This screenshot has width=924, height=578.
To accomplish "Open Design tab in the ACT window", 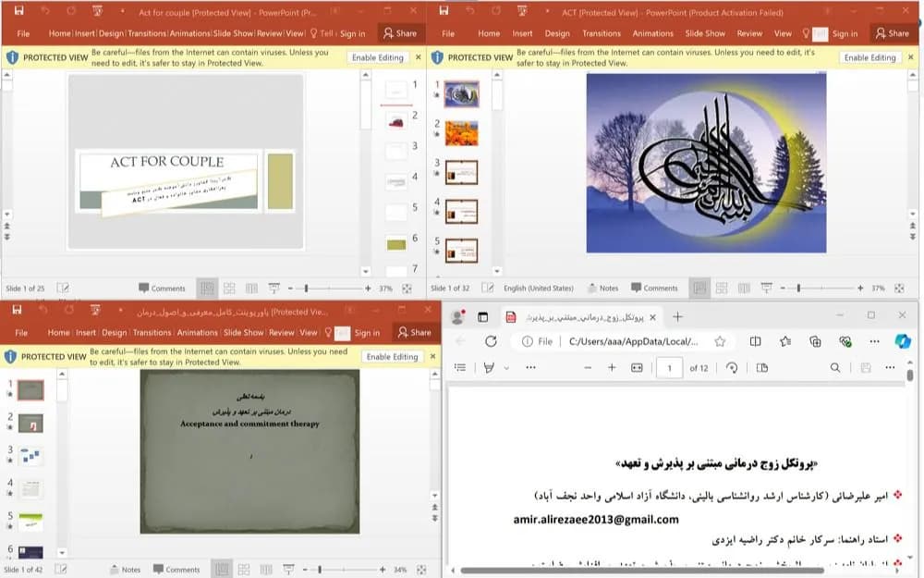I will pyautogui.click(x=557, y=33).
